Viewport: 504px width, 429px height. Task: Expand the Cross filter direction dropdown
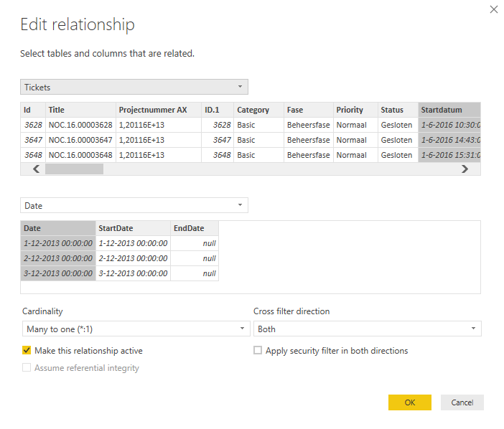coord(368,329)
